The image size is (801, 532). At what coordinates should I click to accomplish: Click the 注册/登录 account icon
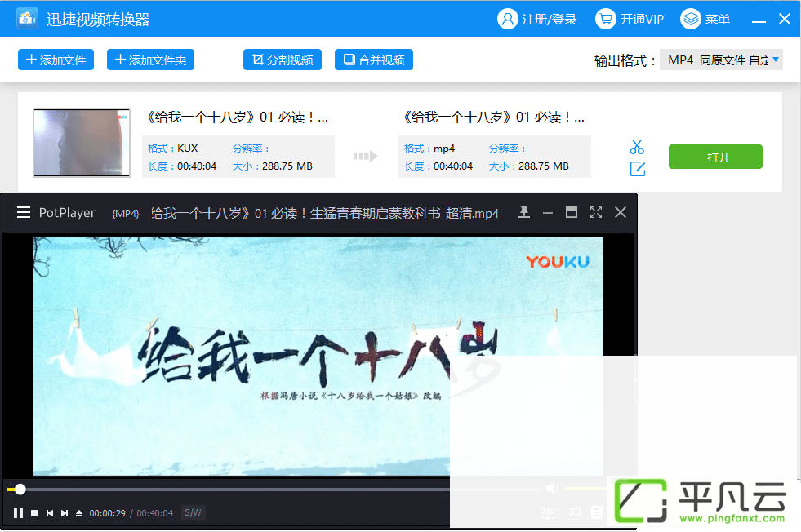coord(507,19)
